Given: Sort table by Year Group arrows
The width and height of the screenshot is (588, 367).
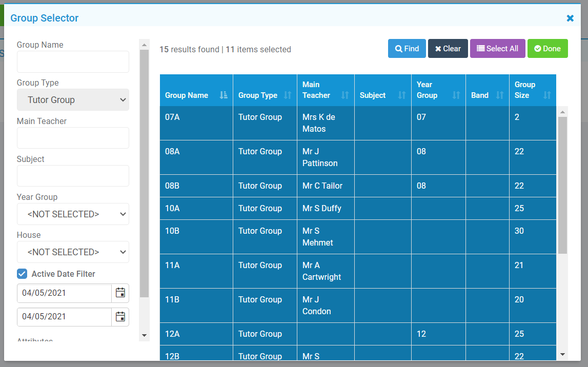Looking at the screenshot, I should 456,95.
